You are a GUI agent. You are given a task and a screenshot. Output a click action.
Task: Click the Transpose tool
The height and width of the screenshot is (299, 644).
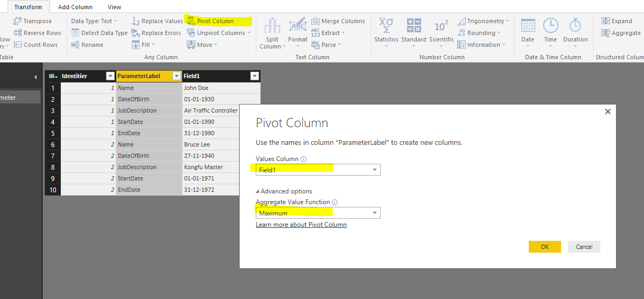pos(32,21)
